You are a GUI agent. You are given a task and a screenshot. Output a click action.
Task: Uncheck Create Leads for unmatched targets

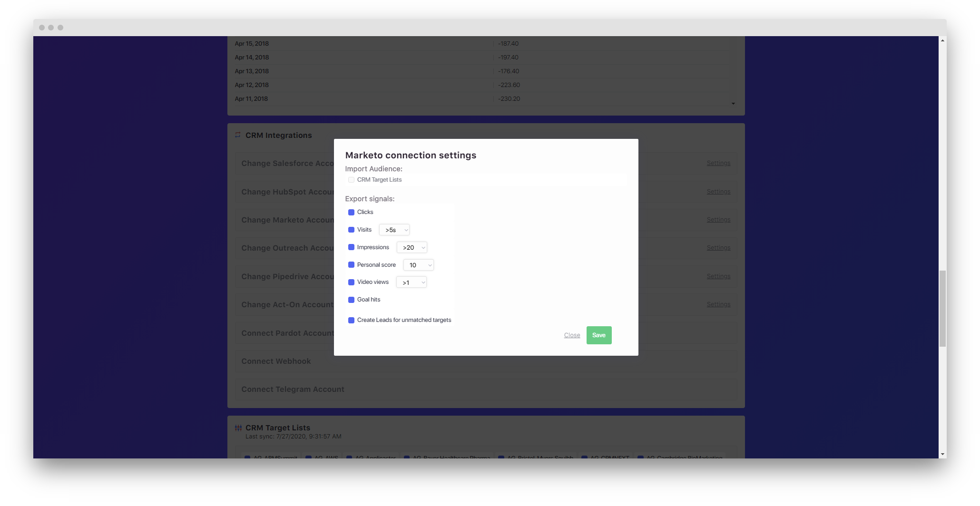coord(351,320)
